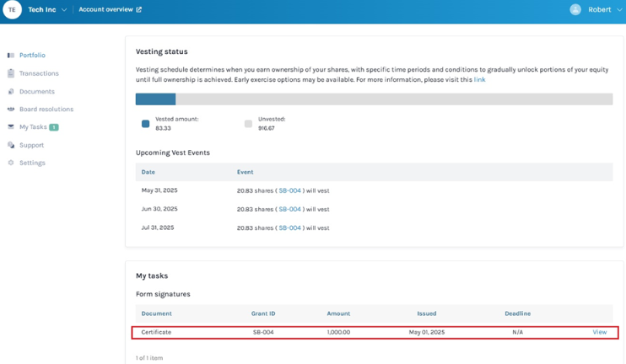Click the Portfolio sidebar icon
626x364 pixels.
tap(11, 55)
